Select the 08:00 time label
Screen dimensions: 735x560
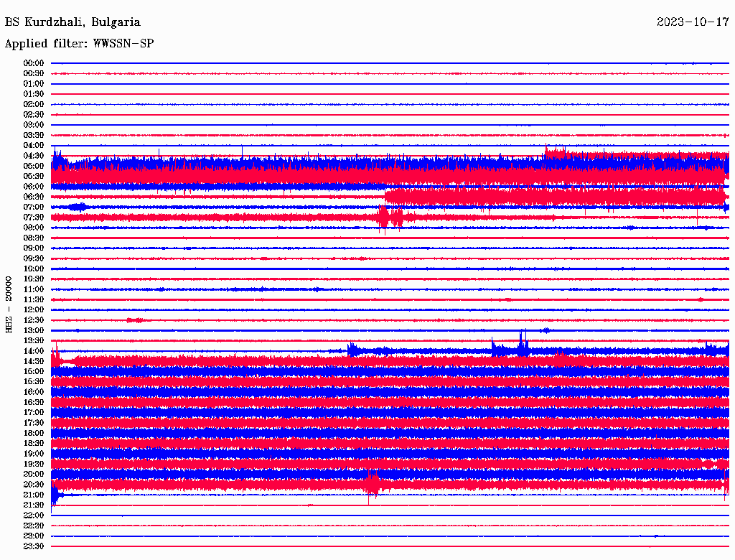point(33,228)
